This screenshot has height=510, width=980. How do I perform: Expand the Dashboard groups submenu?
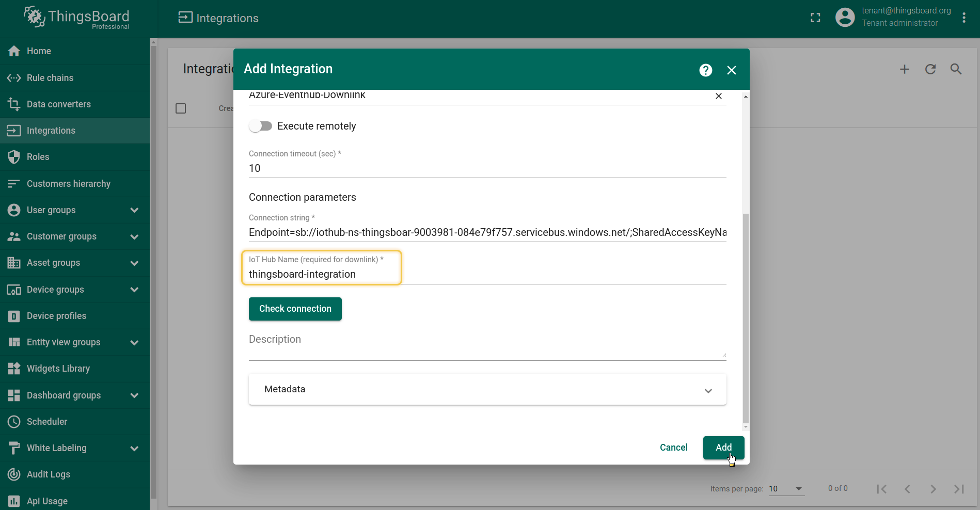tap(134, 395)
